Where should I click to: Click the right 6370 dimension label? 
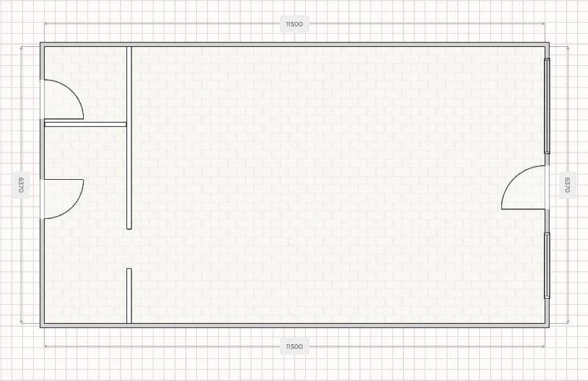click(567, 185)
